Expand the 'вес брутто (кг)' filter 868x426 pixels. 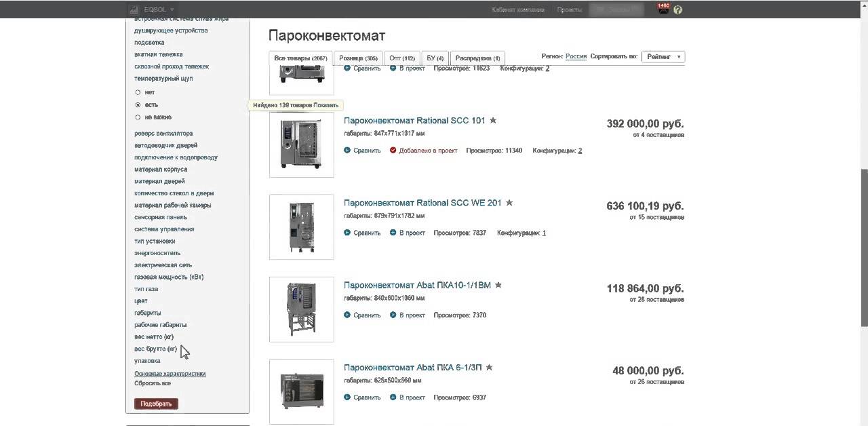(x=155, y=349)
